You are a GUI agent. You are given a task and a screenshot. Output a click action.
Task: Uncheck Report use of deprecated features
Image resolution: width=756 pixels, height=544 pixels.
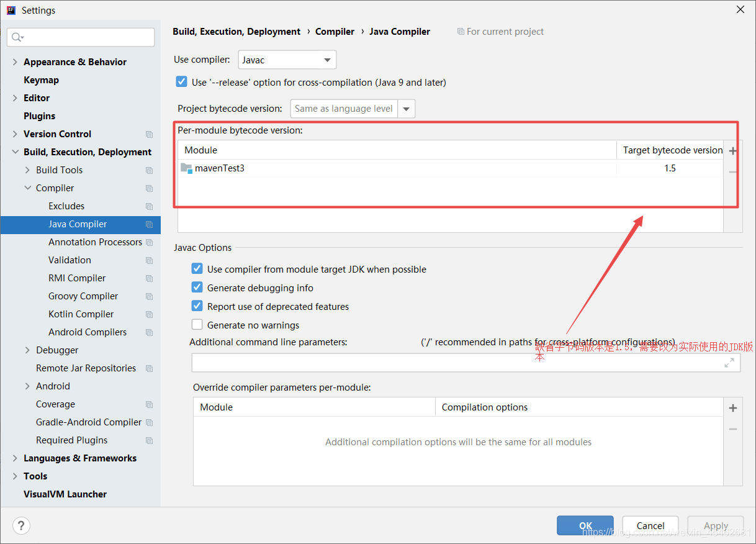[x=197, y=306]
